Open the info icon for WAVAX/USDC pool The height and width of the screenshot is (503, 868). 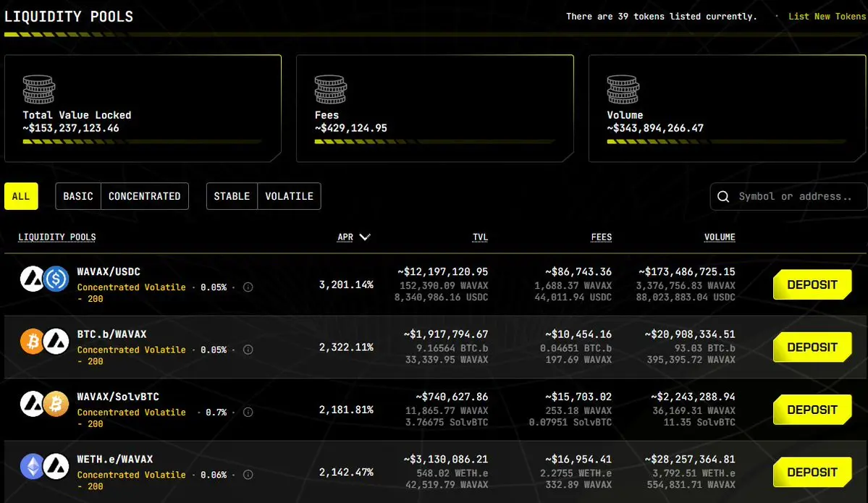(248, 287)
